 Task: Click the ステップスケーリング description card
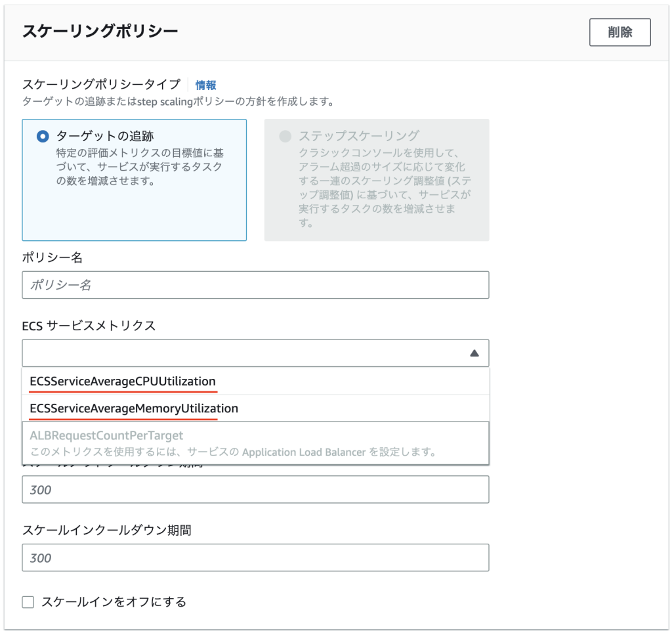point(377,179)
